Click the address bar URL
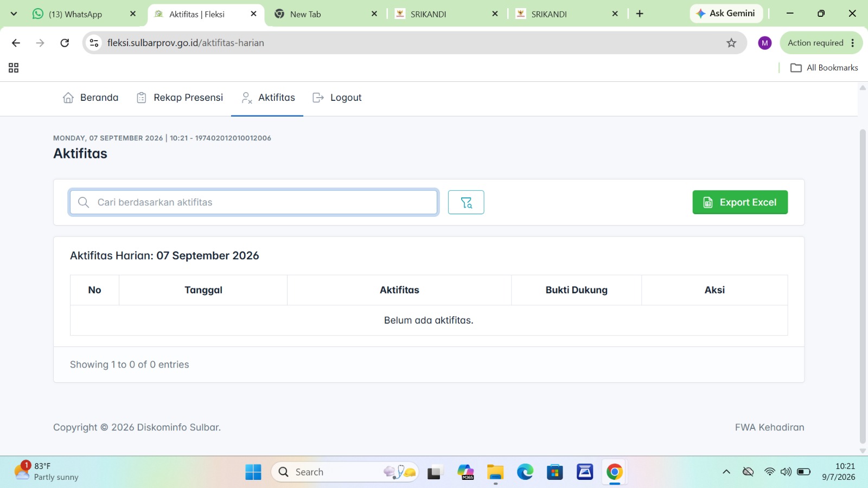This screenshot has height=488, width=868. point(186,43)
